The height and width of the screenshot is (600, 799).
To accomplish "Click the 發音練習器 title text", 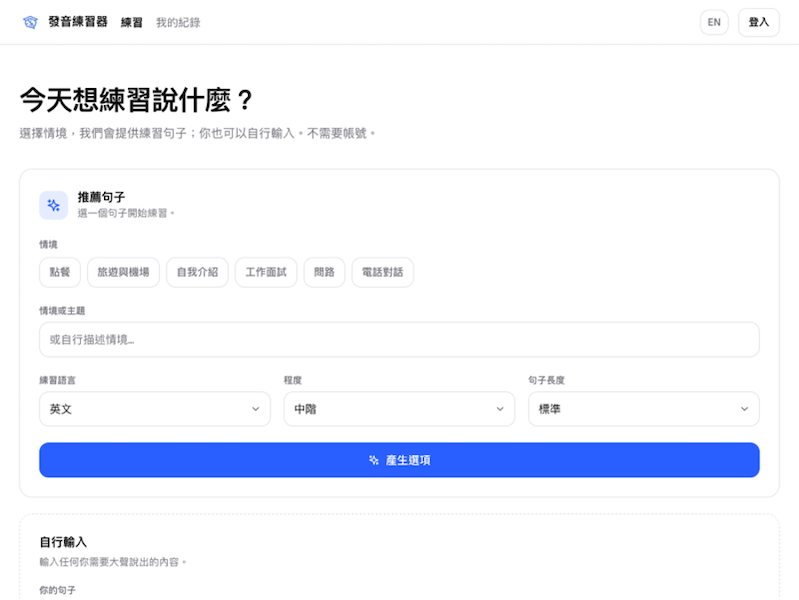I will coord(78,22).
